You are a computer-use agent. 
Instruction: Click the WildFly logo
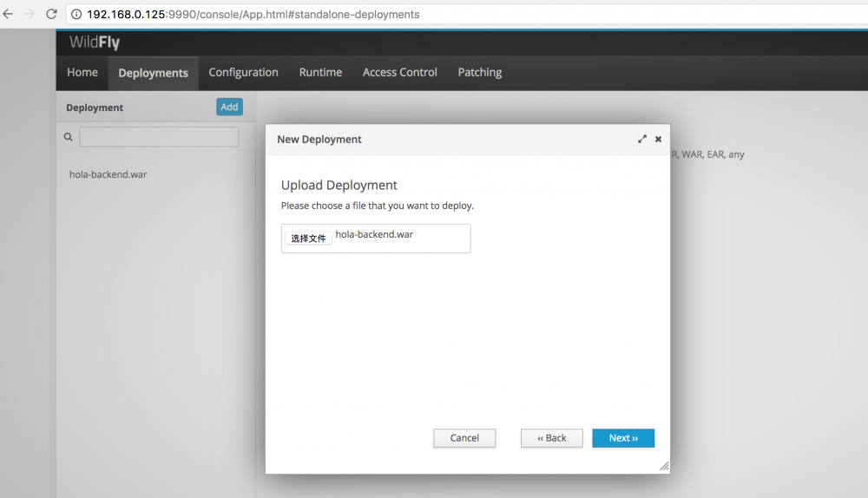click(x=94, y=42)
